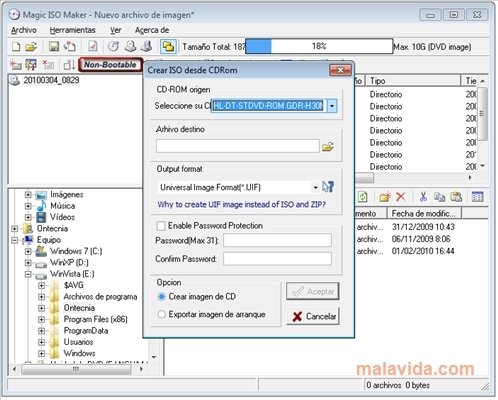The width and height of the screenshot is (498, 400).
Task: Expand the Program Files (x86) folder node
Action: [x=41, y=319]
